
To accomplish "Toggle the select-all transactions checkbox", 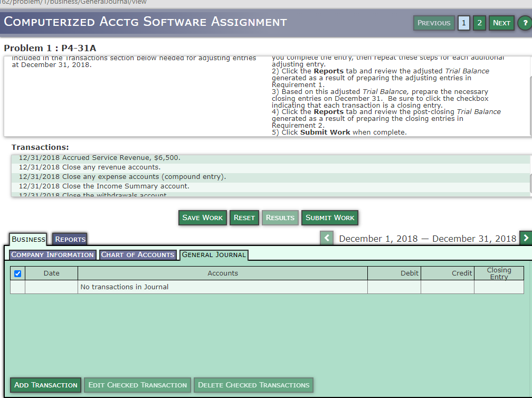I will (17, 273).
